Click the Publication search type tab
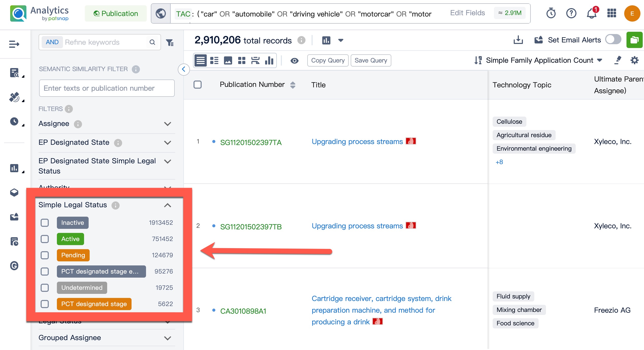644x350 pixels. pyautogui.click(x=116, y=13)
